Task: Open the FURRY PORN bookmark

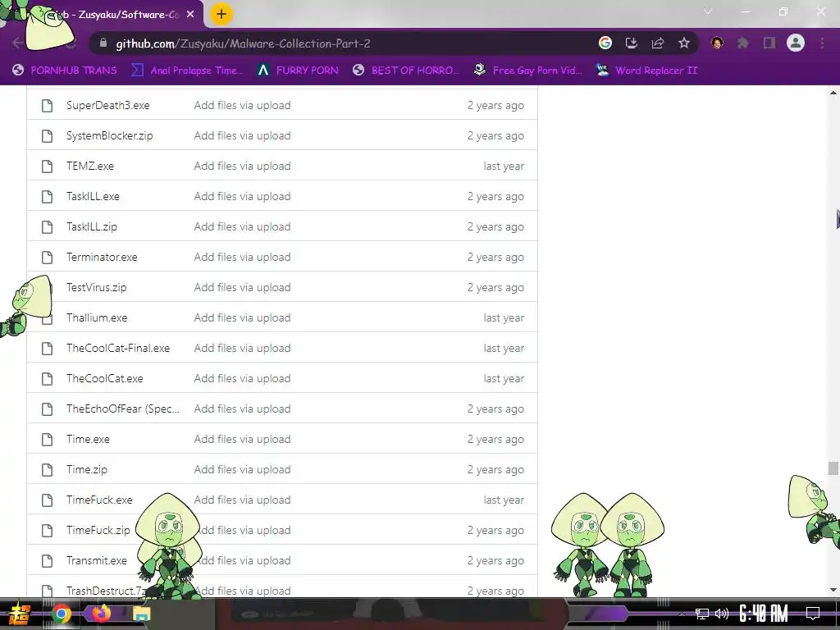Action: click(298, 71)
